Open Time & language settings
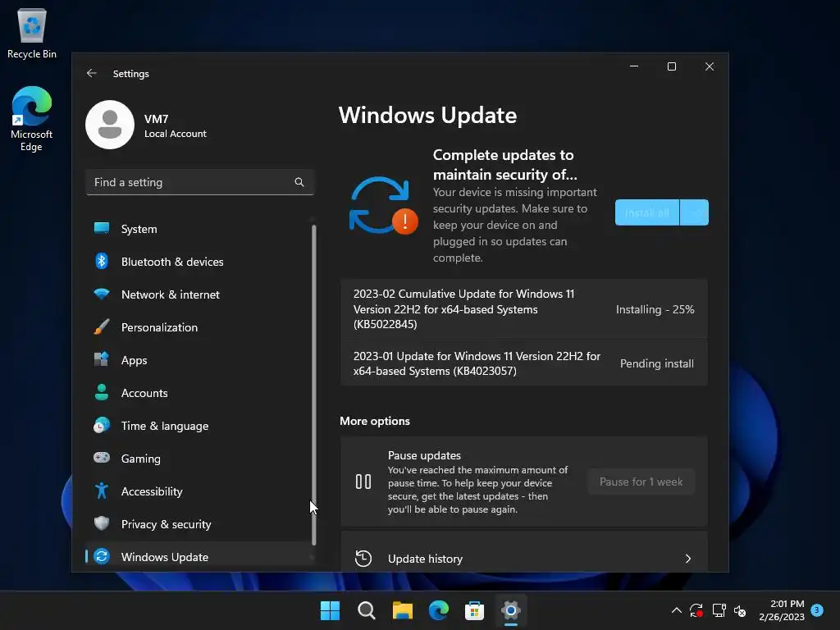Viewport: 840px width, 630px height. coord(199,426)
